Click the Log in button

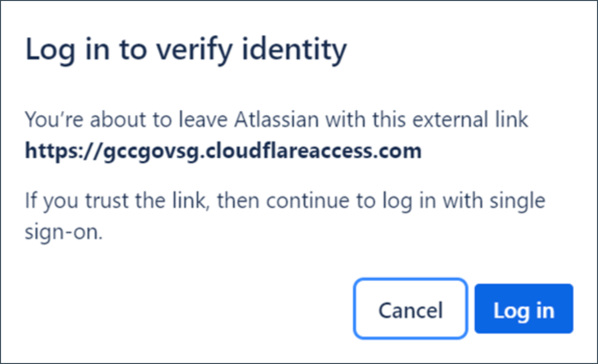pyautogui.click(x=523, y=309)
